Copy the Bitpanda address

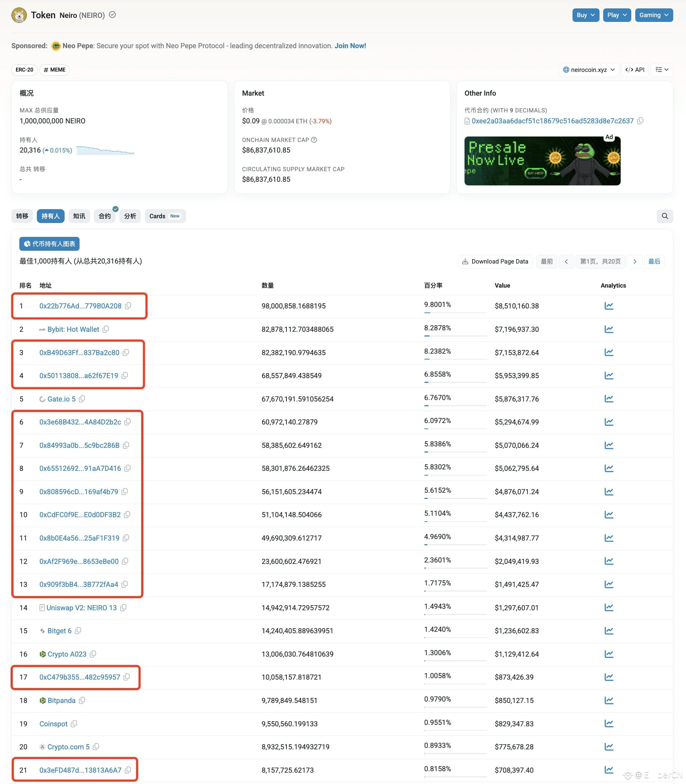point(82,700)
